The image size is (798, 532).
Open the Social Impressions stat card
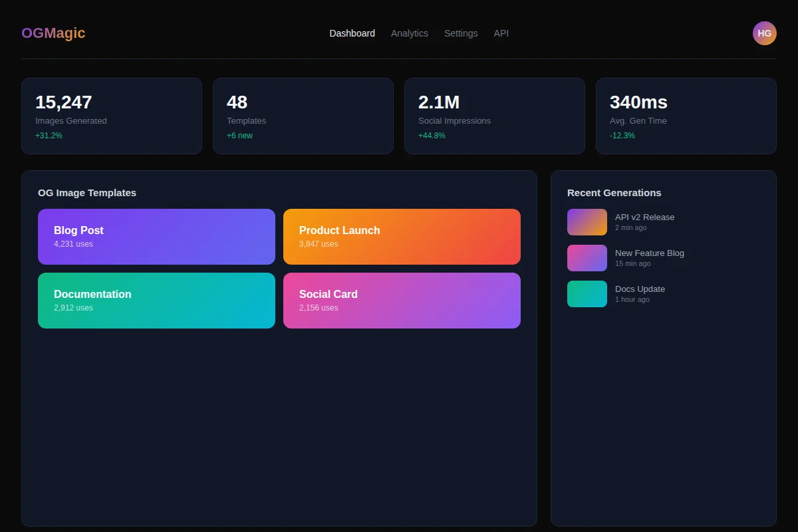pos(495,116)
